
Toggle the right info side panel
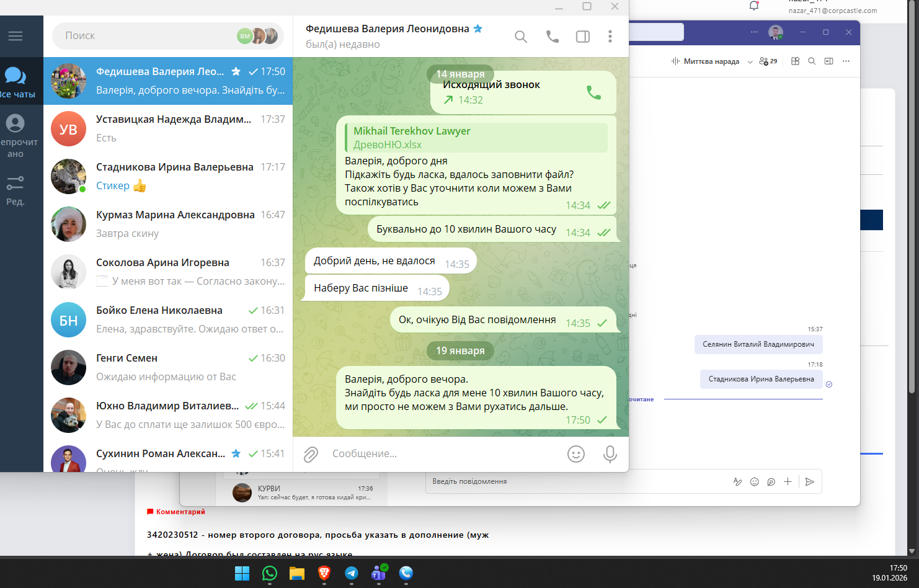(583, 37)
